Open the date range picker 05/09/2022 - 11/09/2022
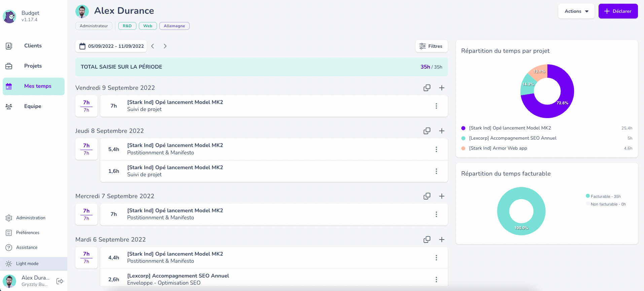 click(111, 46)
